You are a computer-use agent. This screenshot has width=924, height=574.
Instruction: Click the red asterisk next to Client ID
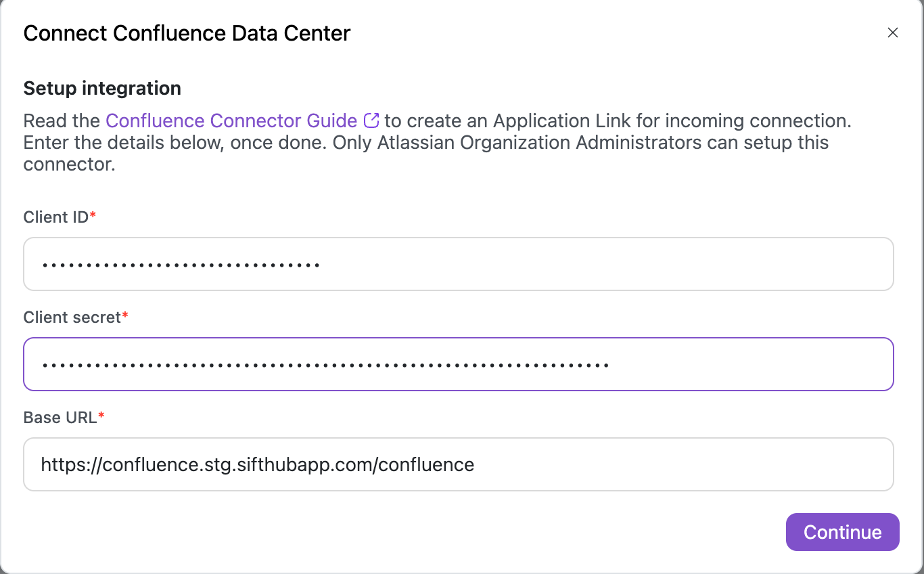93,216
